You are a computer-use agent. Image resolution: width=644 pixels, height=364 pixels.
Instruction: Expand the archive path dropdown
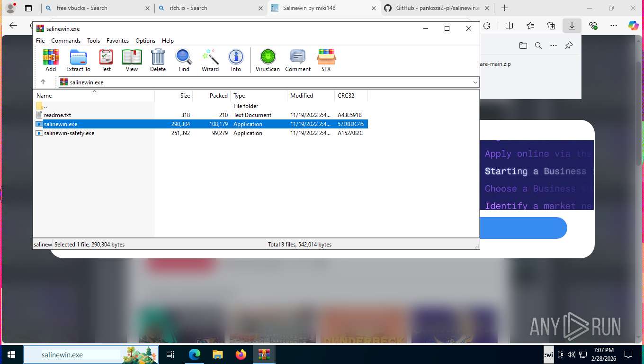pyautogui.click(x=475, y=82)
